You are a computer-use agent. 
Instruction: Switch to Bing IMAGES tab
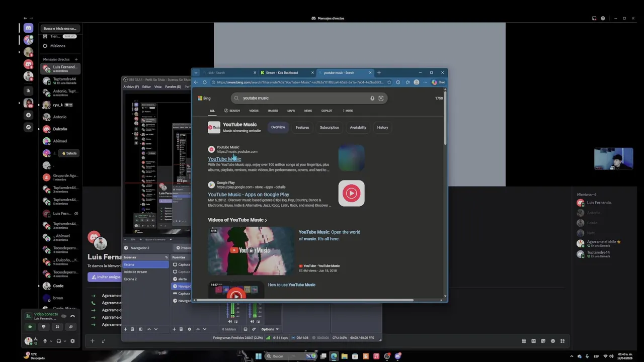tap(273, 111)
